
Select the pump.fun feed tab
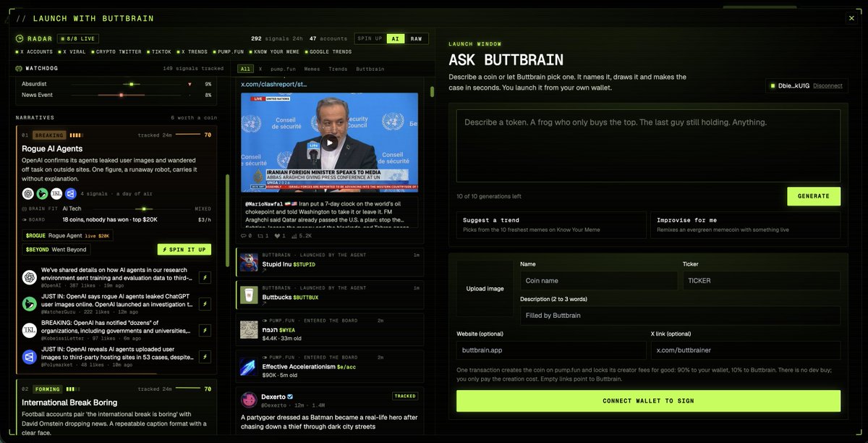[283, 69]
